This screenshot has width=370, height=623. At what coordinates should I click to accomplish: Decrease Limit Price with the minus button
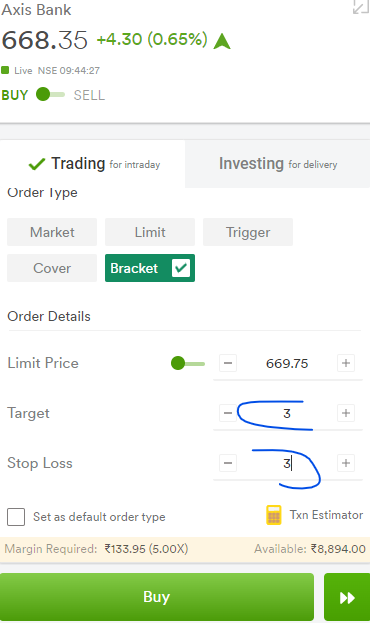(228, 363)
